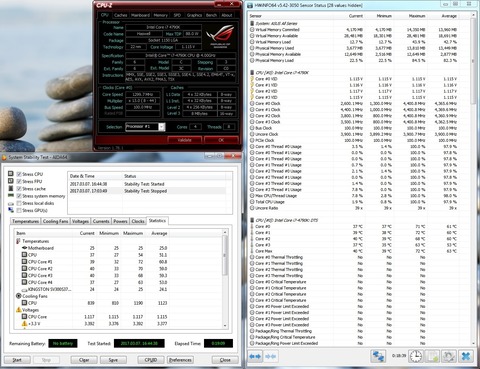Click the Temperatures thermometer icon in AIDA64
This screenshot has width=480, height=369.
click(18, 241)
